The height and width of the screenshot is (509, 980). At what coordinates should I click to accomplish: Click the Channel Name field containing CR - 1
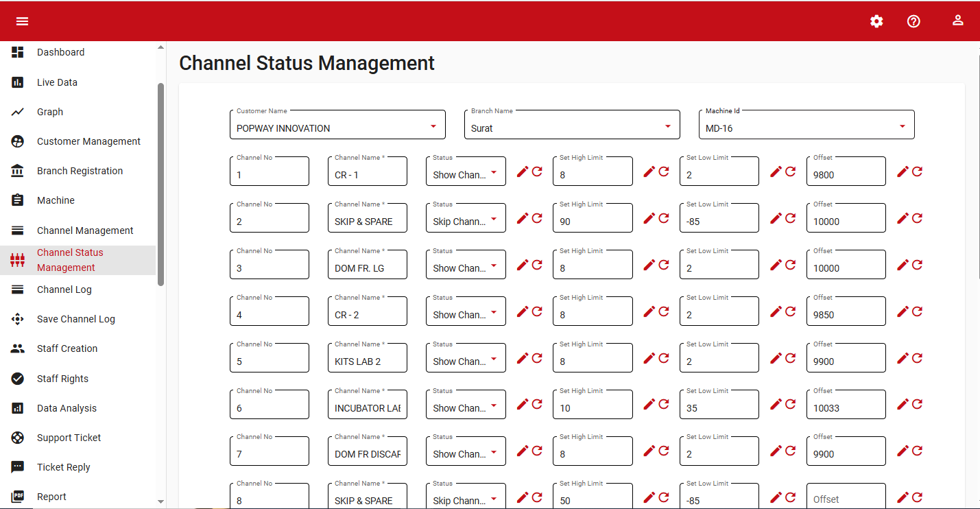[367, 175]
